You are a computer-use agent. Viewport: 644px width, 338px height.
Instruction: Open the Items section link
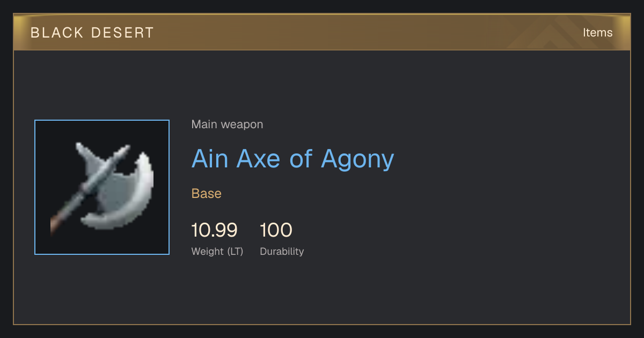(597, 33)
